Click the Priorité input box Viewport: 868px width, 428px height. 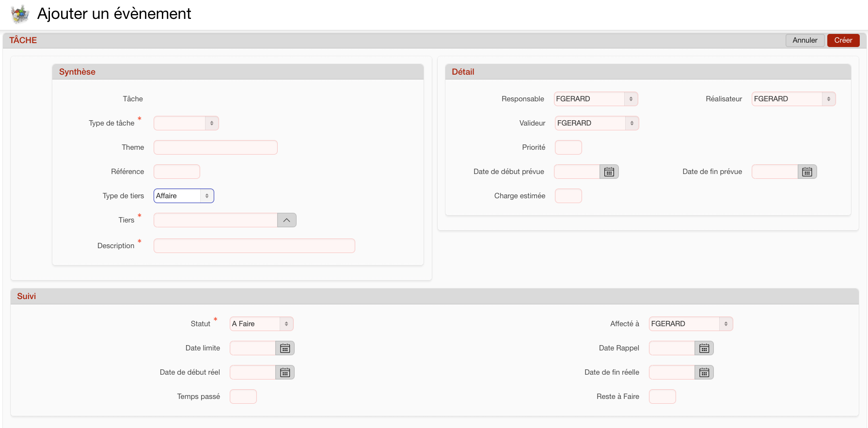tap(568, 147)
